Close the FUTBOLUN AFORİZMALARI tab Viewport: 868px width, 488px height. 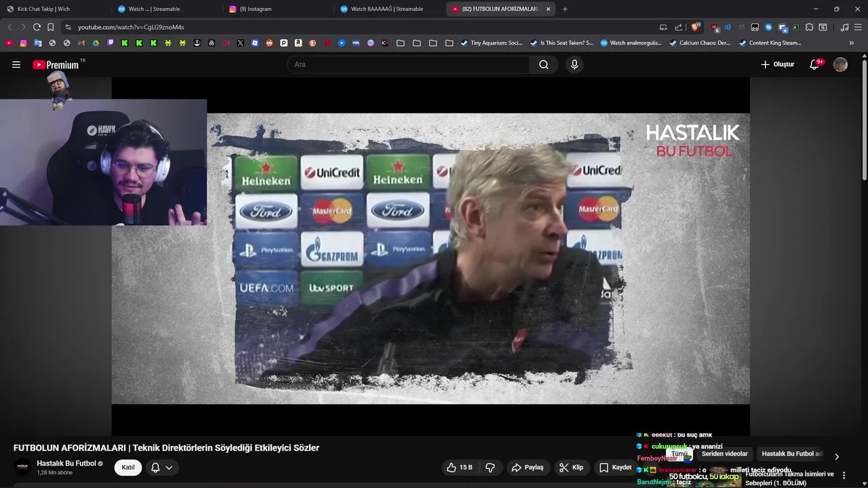tap(548, 9)
